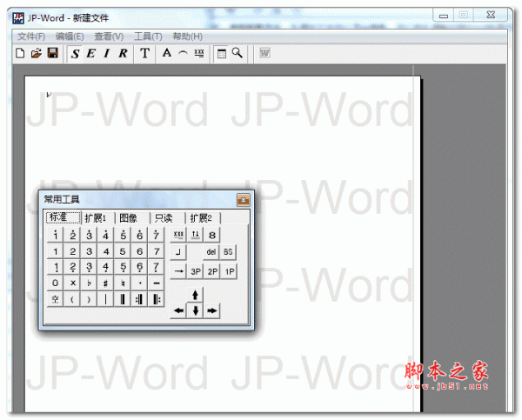The image size is (522, 420).
Task: Insert the dot duration symbol
Action: pos(139,283)
